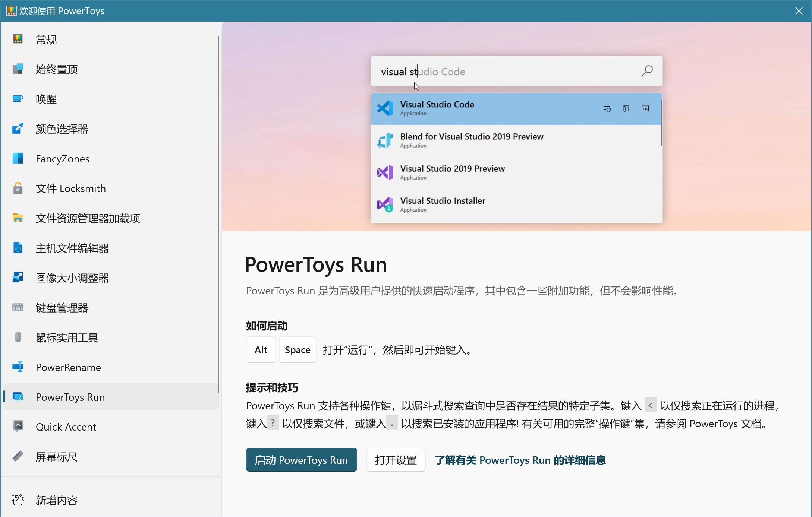The image size is (812, 517).
Task: Click the open-containing-folder icon on the highlighted result
Action: [626, 108]
